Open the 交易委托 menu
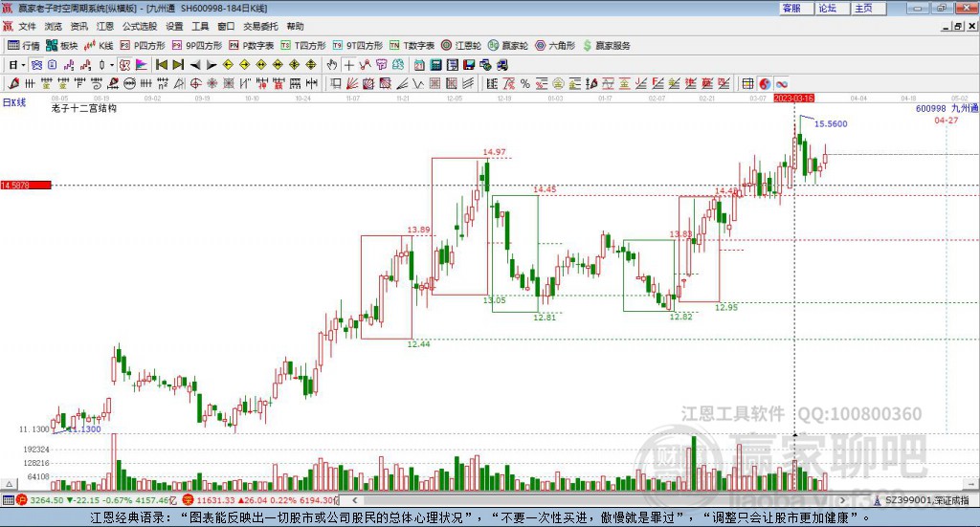This screenshot has height=527, width=980. tap(260, 26)
